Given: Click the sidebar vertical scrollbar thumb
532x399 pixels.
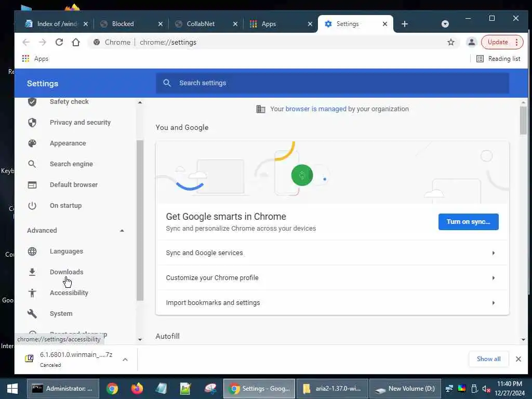Looking at the screenshot, I should (x=140, y=220).
